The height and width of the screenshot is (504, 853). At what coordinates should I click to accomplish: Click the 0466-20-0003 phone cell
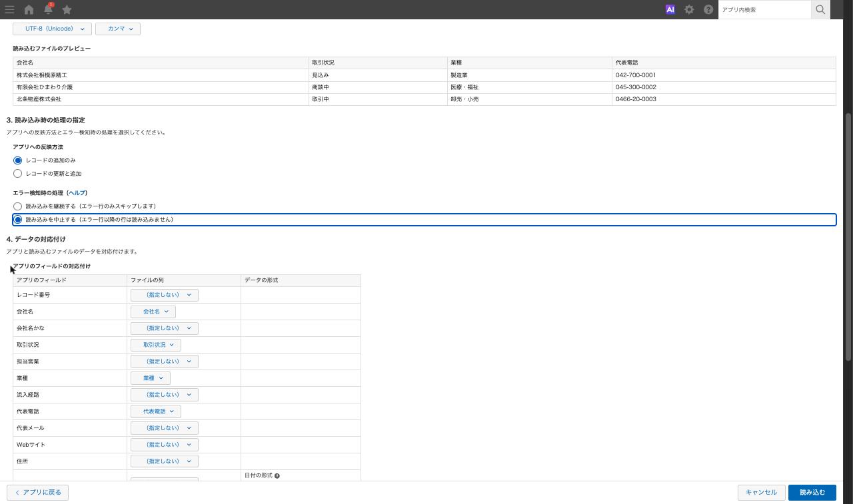(x=724, y=99)
